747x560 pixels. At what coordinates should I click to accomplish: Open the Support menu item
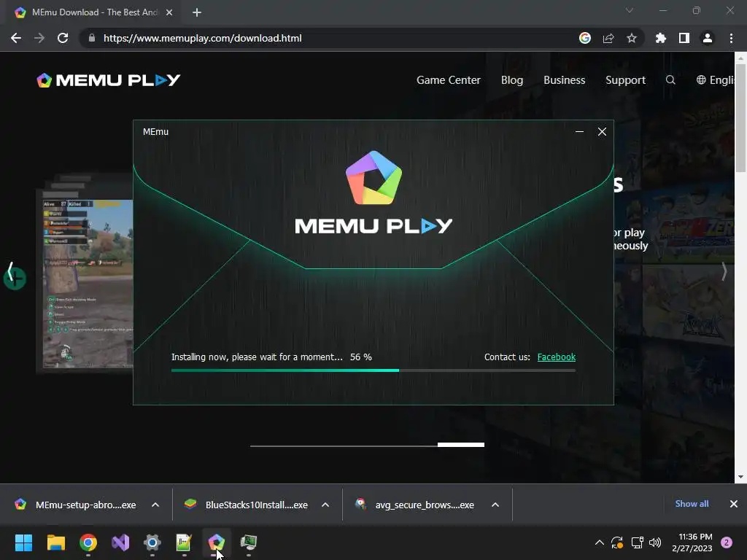pyautogui.click(x=625, y=80)
